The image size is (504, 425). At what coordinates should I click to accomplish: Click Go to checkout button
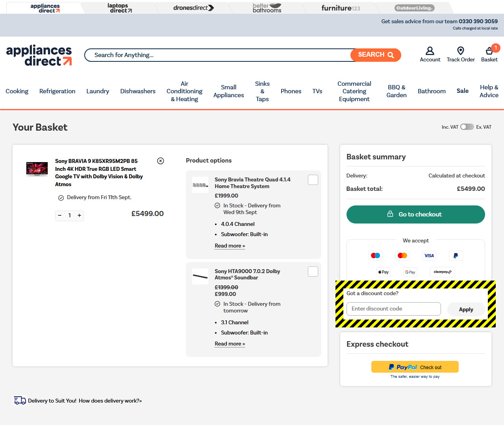(416, 214)
